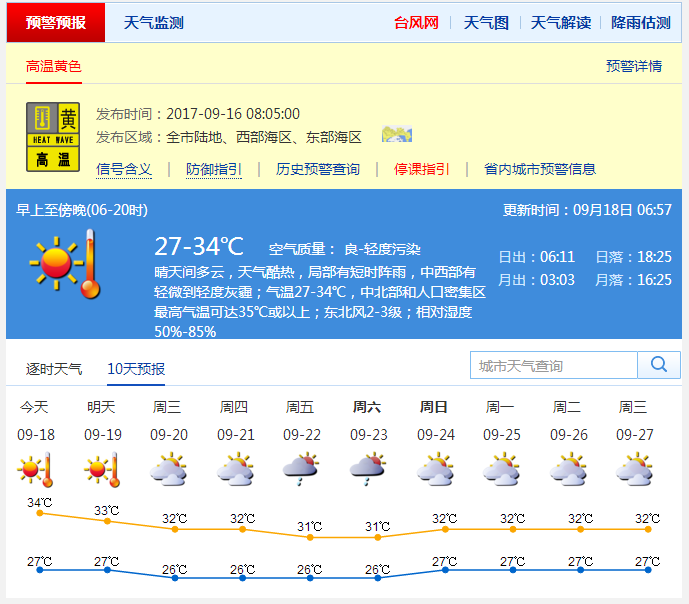Open the 防御指引 link
The width and height of the screenshot is (689, 604).
tap(214, 169)
